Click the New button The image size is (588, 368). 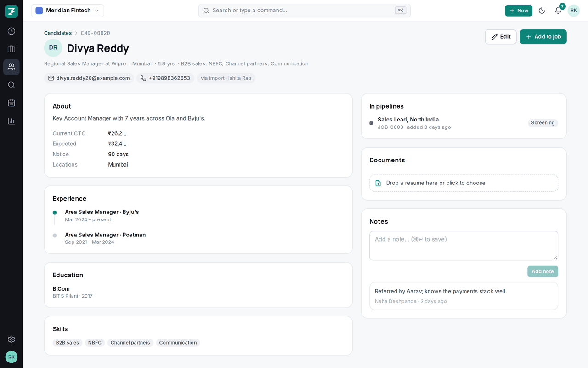pyautogui.click(x=519, y=11)
